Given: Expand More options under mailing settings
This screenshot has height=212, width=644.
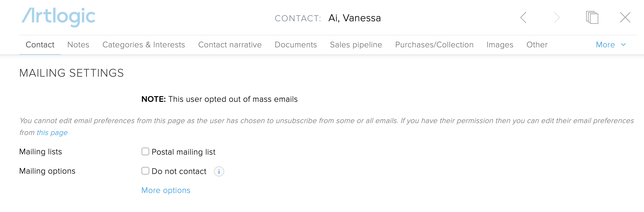Looking at the screenshot, I should coord(166,190).
